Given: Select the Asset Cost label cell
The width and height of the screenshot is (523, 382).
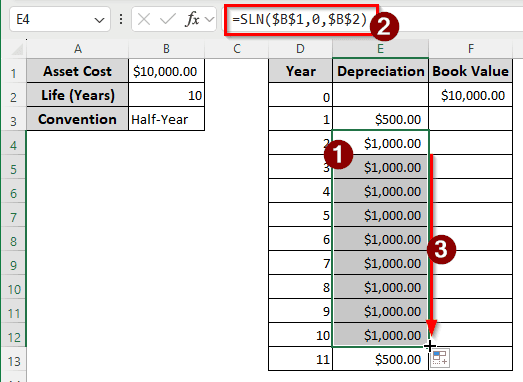Looking at the screenshot, I should 77,71.
